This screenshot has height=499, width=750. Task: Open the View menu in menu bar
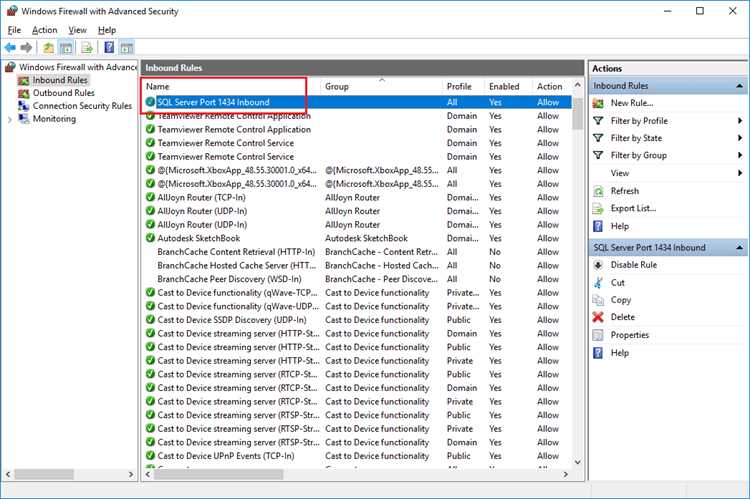pyautogui.click(x=77, y=30)
